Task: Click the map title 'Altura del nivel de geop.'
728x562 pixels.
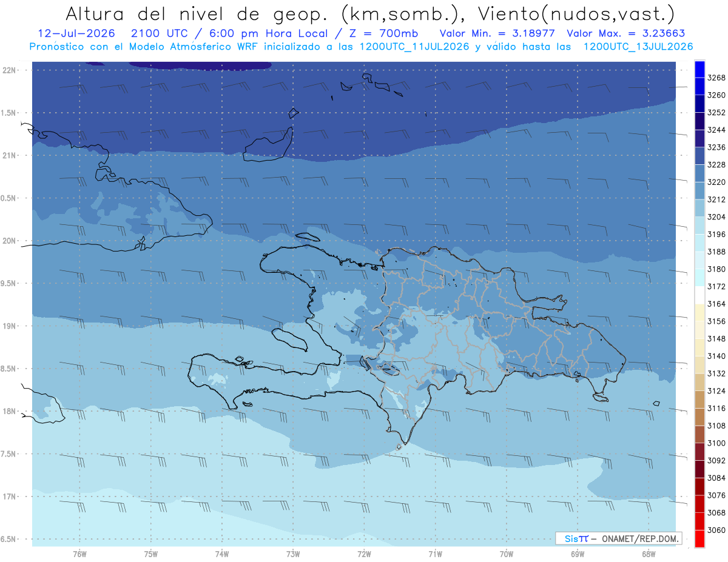Action: [x=198, y=13]
